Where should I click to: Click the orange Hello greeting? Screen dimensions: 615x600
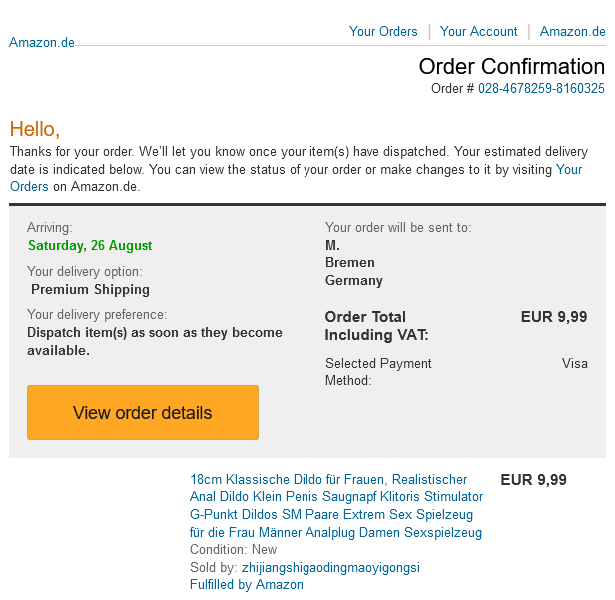(x=35, y=129)
